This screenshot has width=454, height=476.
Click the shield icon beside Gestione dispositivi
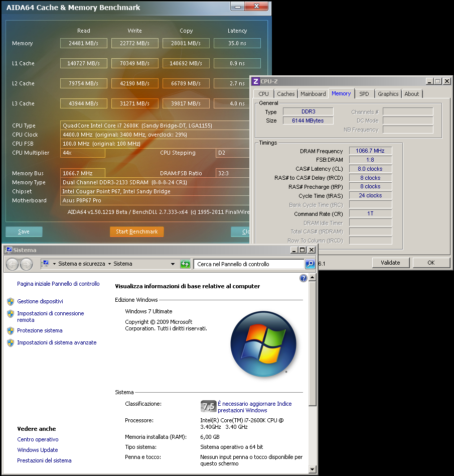11,301
